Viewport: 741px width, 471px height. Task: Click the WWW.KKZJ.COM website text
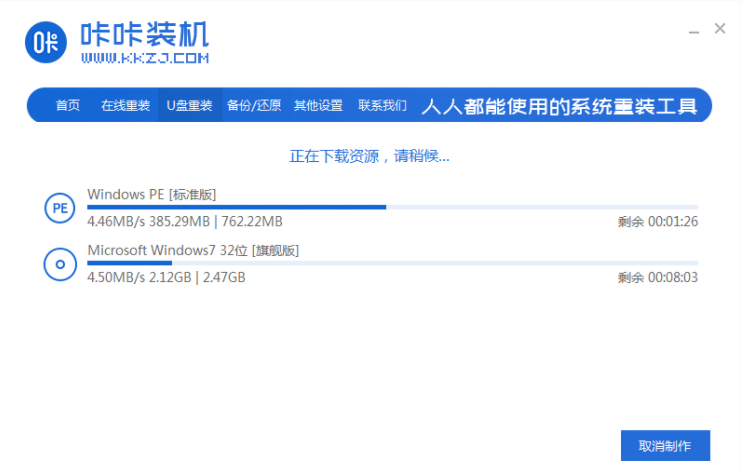(144, 59)
